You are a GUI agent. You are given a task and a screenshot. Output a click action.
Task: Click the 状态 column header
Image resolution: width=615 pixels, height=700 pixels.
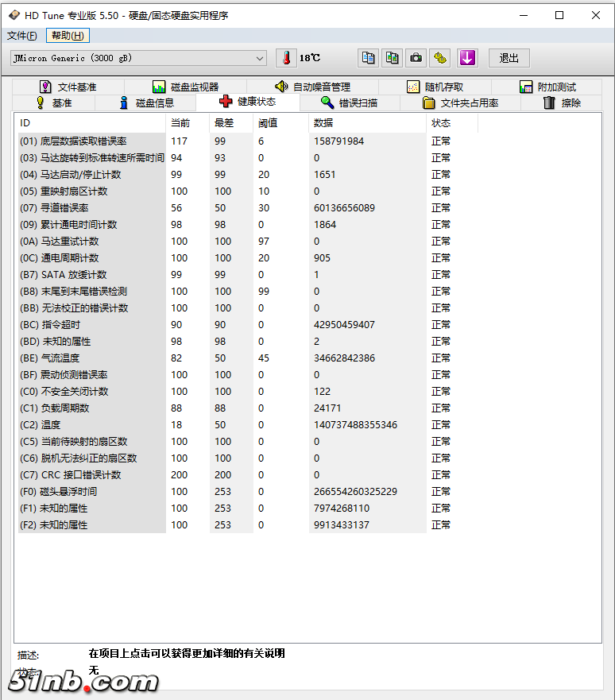pos(441,123)
